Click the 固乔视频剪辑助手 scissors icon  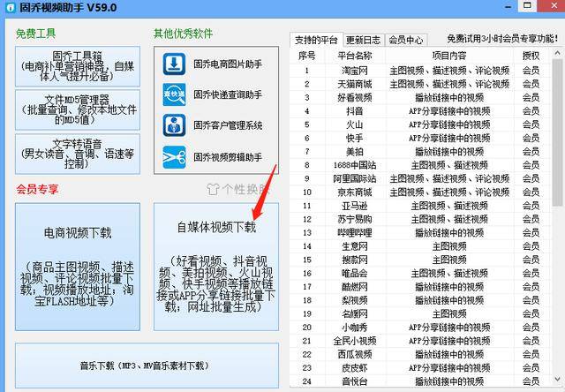(173, 158)
